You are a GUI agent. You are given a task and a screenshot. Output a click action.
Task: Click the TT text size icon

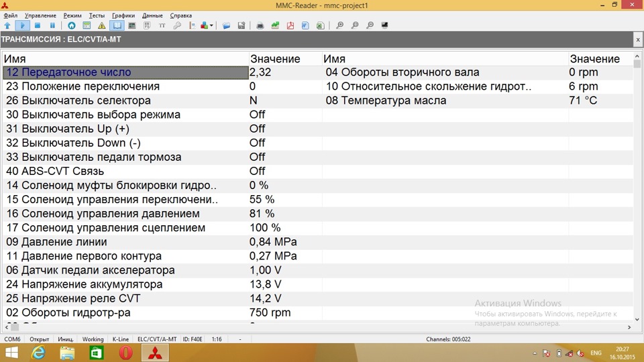pos(162,25)
